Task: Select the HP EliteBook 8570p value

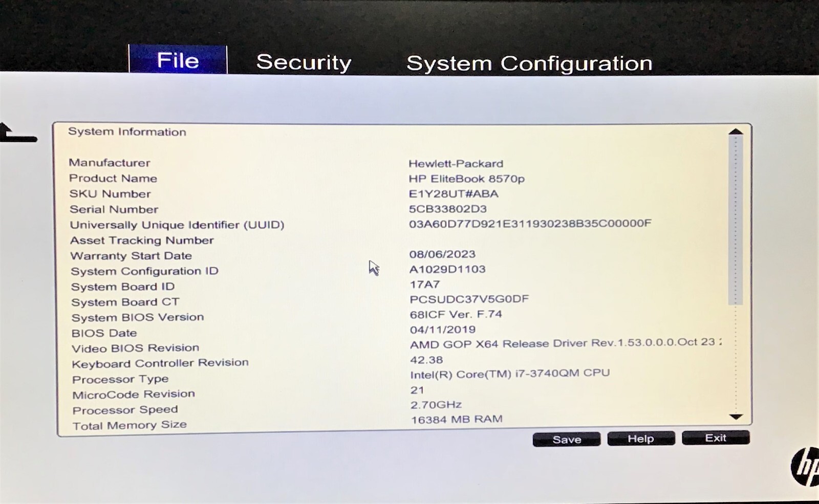Action: click(466, 179)
